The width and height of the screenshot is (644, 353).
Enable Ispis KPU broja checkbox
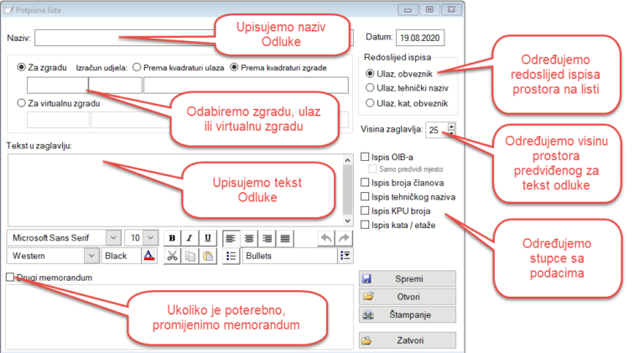point(365,210)
